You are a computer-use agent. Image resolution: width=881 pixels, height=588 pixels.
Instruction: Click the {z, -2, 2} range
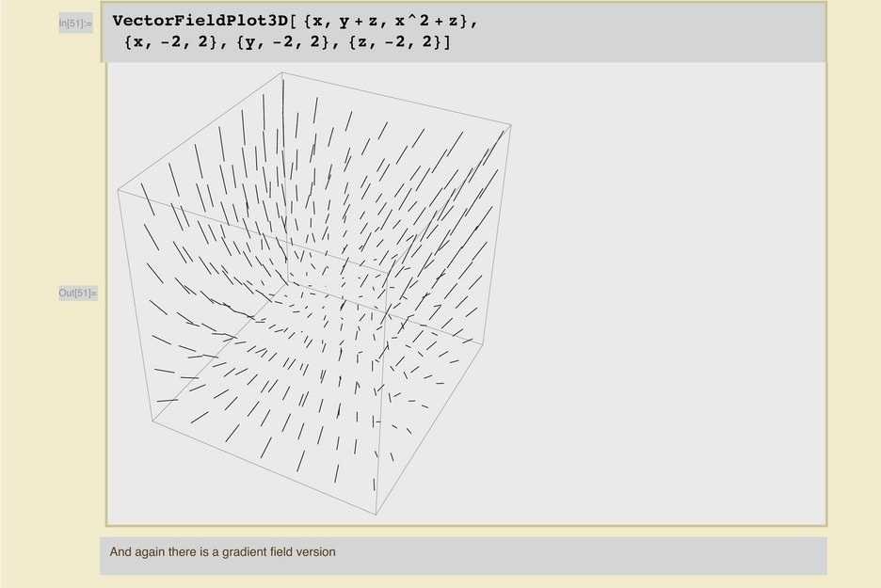(390, 42)
